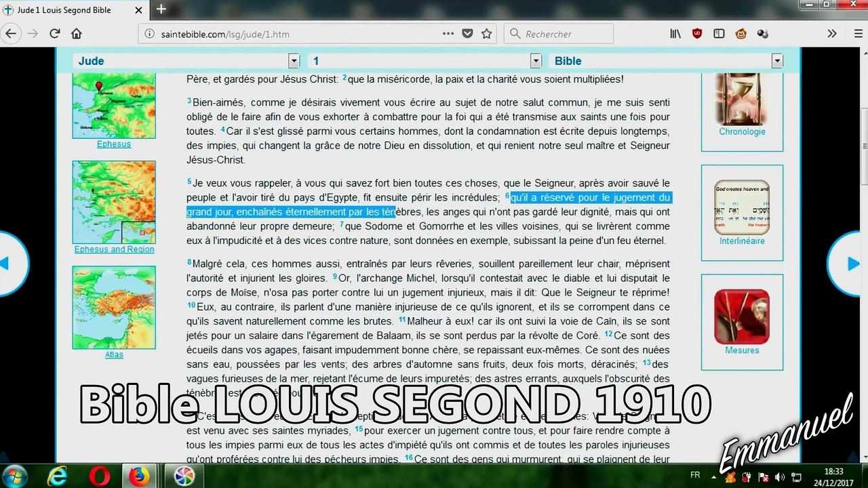Image resolution: width=868 pixels, height=488 pixels.
Task: Open the browser home page
Action: (76, 34)
